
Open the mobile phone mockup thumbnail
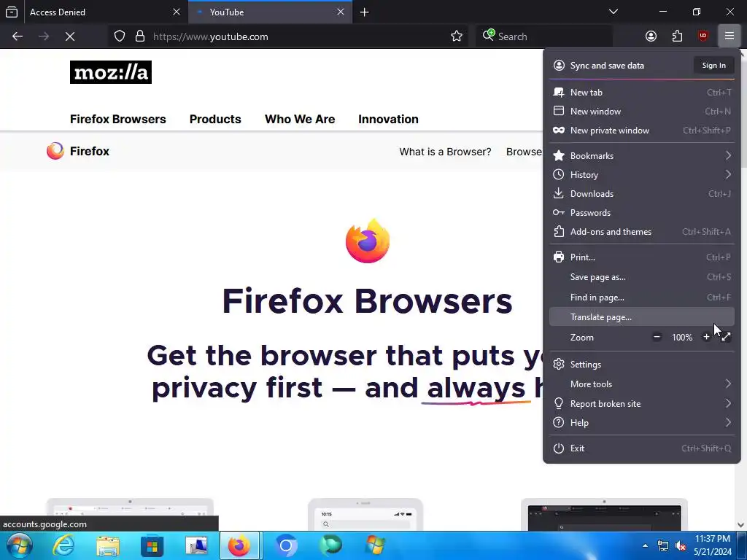(365, 514)
